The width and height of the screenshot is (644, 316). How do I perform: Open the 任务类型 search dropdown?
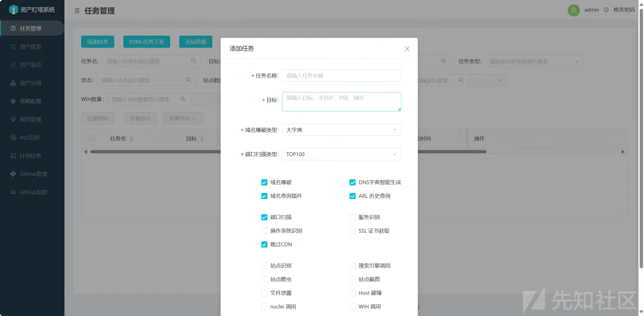[x=534, y=61]
